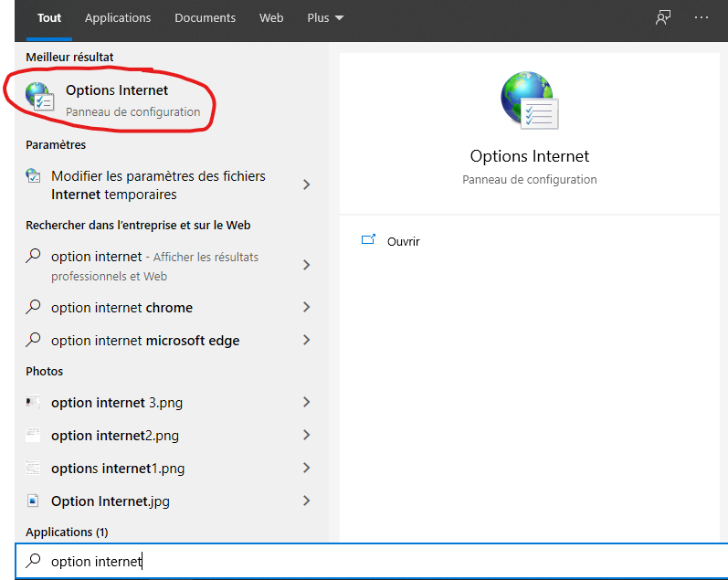Click Panneau de configuration subtitle in preview pane
Image resolution: width=728 pixels, height=580 pixels.
[529, 179]
